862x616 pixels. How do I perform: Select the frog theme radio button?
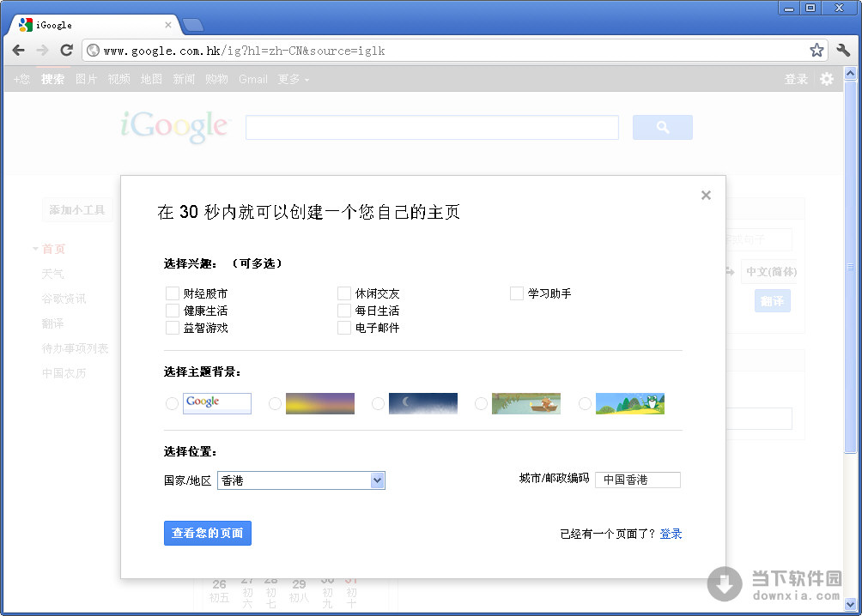pyautogui.click(x=585, y=404)
